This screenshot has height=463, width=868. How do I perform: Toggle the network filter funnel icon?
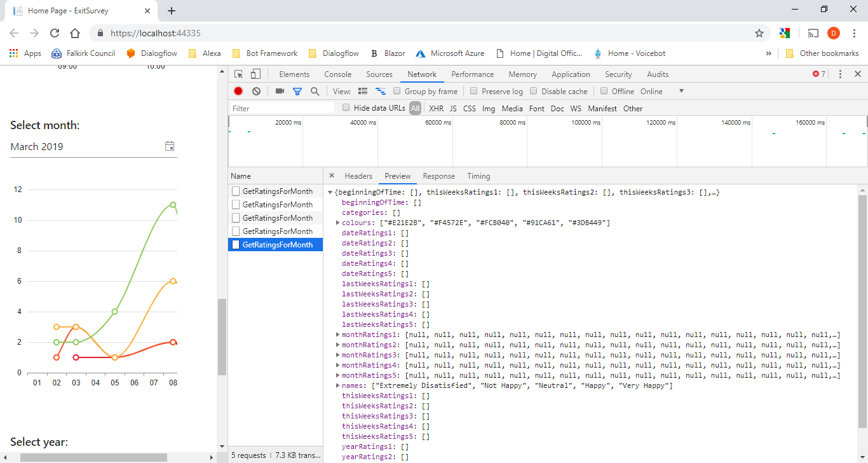coord(297,92)
